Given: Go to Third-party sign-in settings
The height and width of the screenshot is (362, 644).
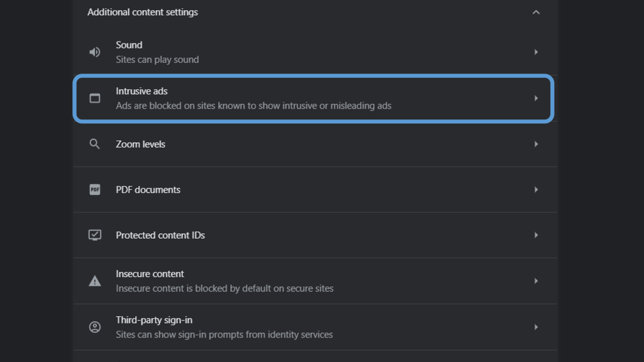Looking at the screenshot, I should pyautogui.click(x=154, y=321).
